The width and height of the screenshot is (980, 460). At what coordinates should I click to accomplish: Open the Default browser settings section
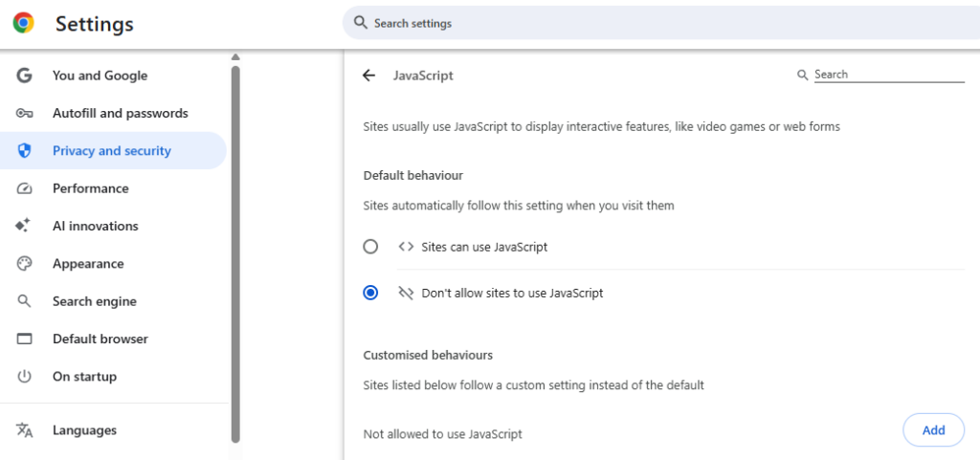click(x=100, y=339)
